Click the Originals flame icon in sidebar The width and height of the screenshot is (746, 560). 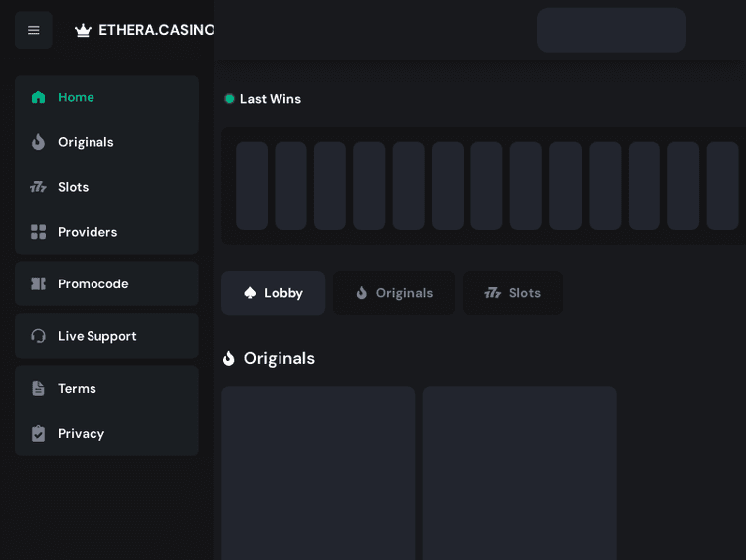(38, 142)
